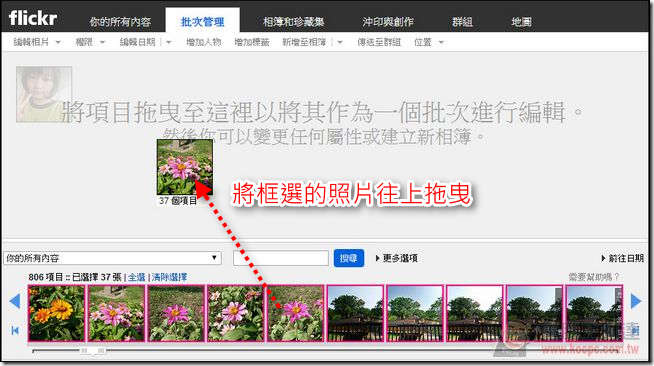
Task: Select the third trees-and-fence thumbnail
Action: point(474,313)
